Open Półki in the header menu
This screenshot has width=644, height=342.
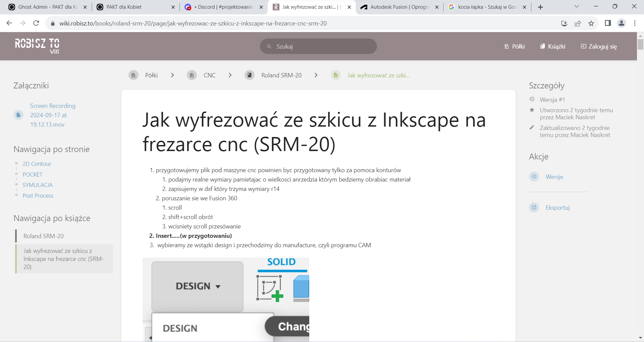point(515,46)
